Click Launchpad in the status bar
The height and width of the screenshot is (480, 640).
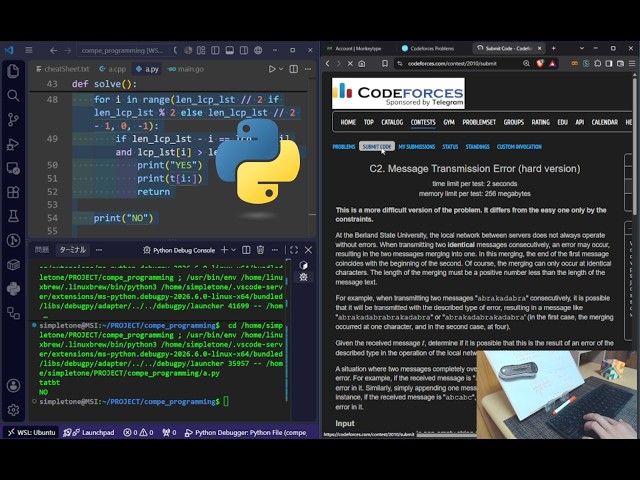[x=90, y=432]
